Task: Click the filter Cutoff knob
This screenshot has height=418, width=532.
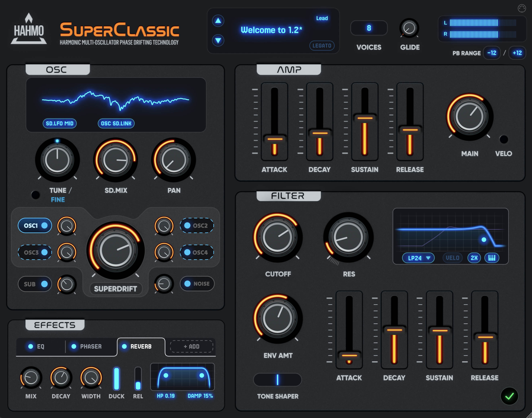Action: point(277,237)
